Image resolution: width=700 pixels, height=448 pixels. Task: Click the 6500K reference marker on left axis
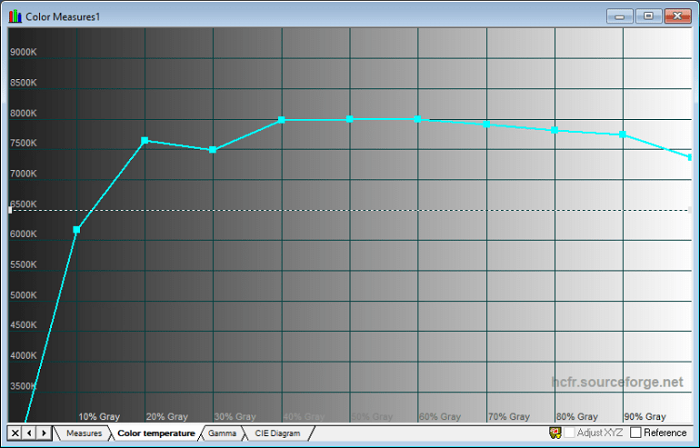(x=10, y=210)
